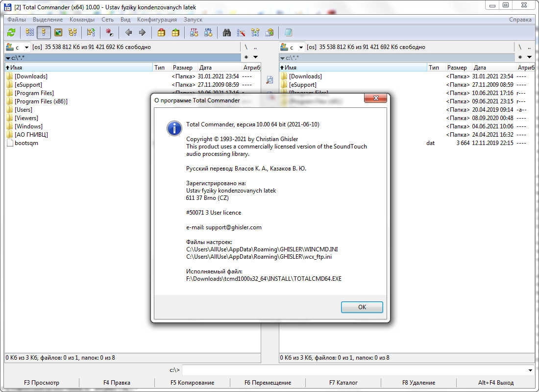Open the right panel favorites asterisk button

pyautogui.click(x=520, y=57)
